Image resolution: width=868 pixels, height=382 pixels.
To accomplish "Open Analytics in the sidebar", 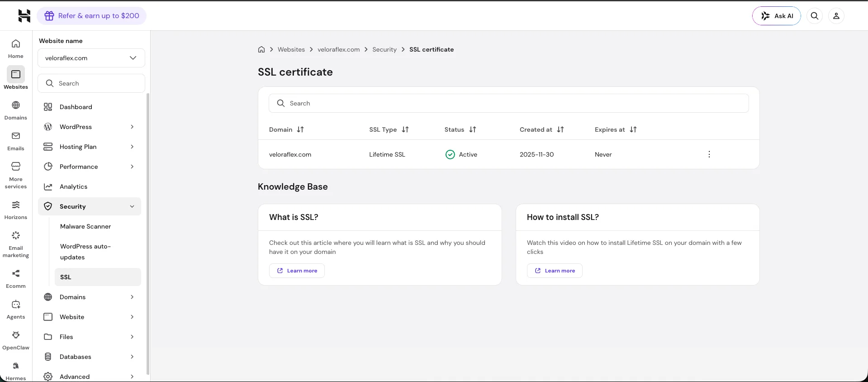I will tap(90, 186).
